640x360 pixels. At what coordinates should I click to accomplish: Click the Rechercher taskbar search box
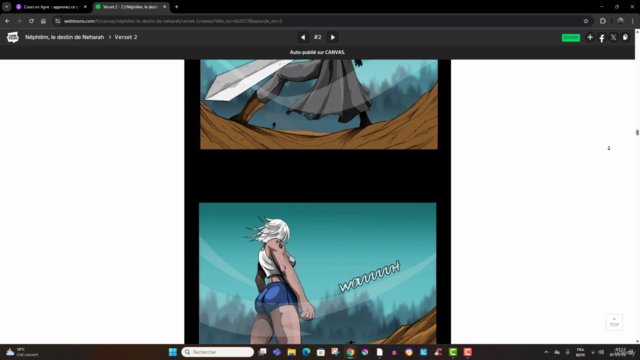point(218,352)
